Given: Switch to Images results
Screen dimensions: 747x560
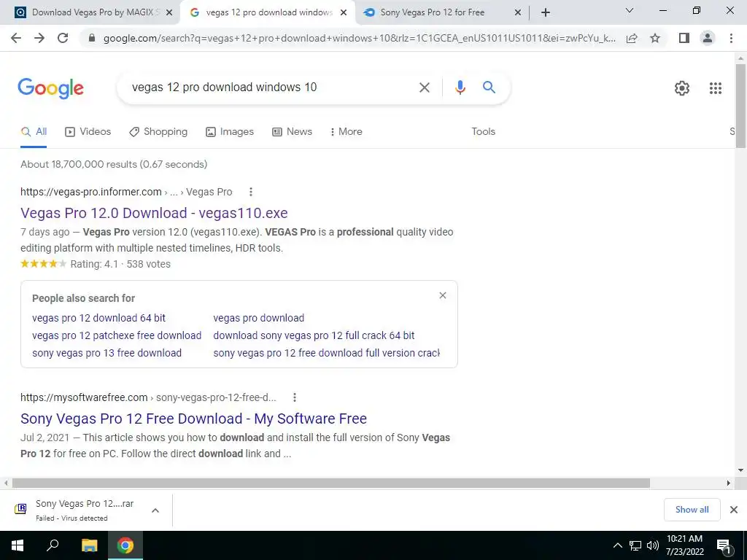Looking at the screenshot, I should (230, 132).
